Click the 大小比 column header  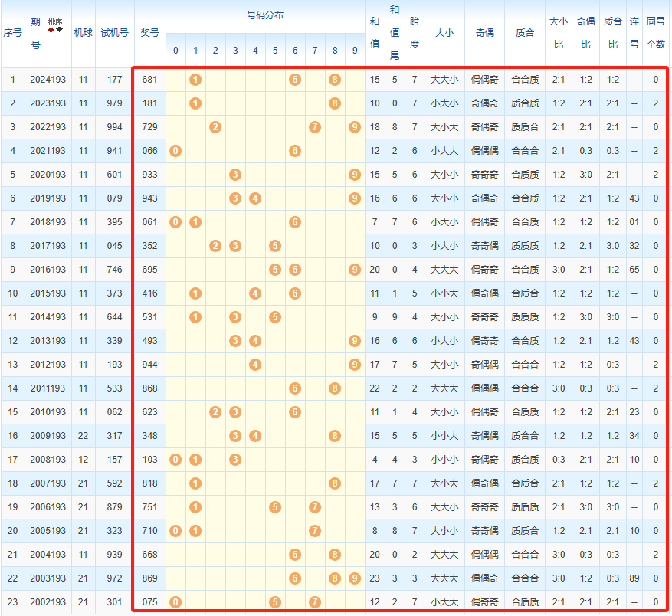pos(559,33)
